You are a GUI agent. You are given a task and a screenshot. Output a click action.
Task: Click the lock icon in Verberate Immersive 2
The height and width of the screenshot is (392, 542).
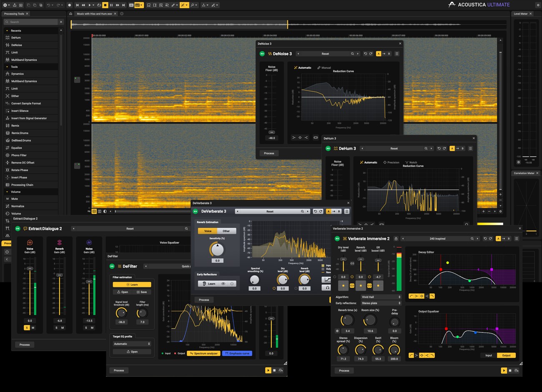pos(396,239)
